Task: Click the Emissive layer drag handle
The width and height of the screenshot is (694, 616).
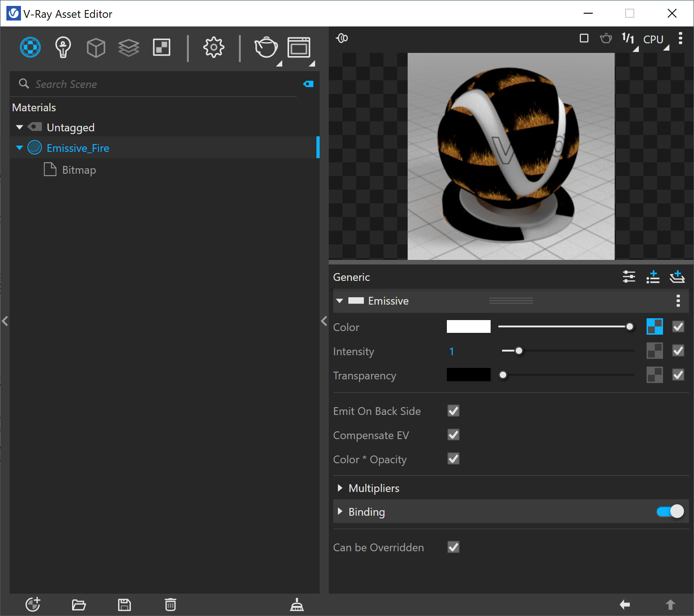Action: click(511, 301)
